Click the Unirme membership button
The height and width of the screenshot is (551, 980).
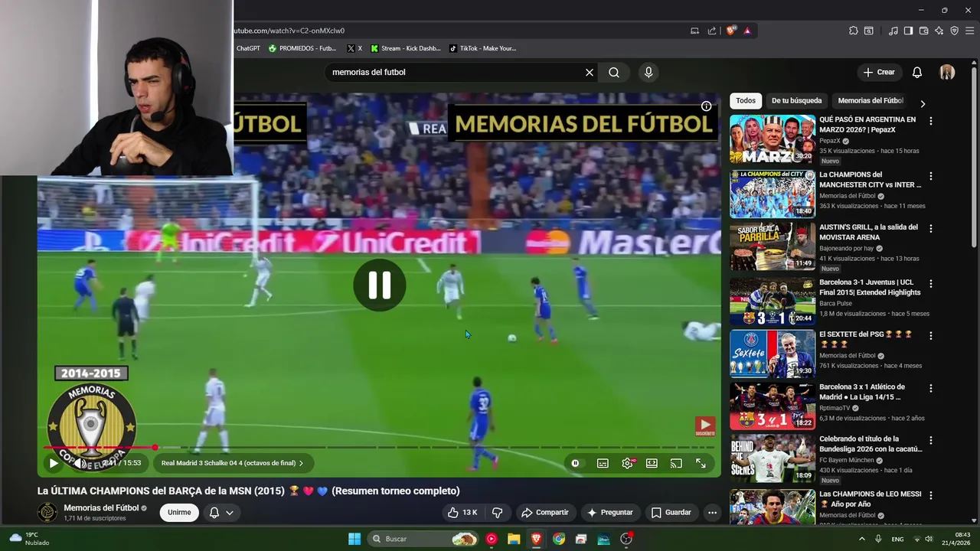(179, 513)
